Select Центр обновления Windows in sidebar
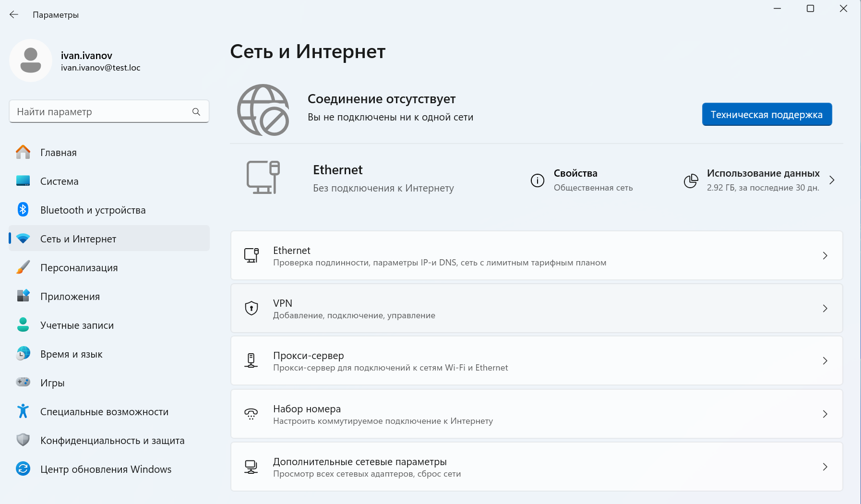This screenshot has width=861, height=504. click(x=106, y=469)
